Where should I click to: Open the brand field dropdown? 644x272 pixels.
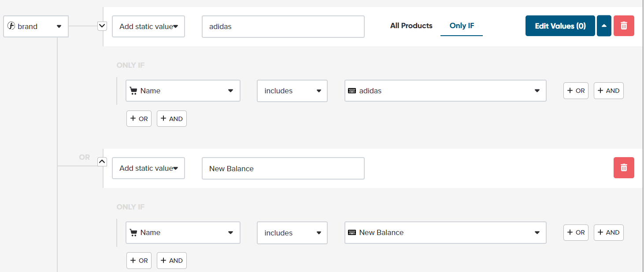pos(59,26)
